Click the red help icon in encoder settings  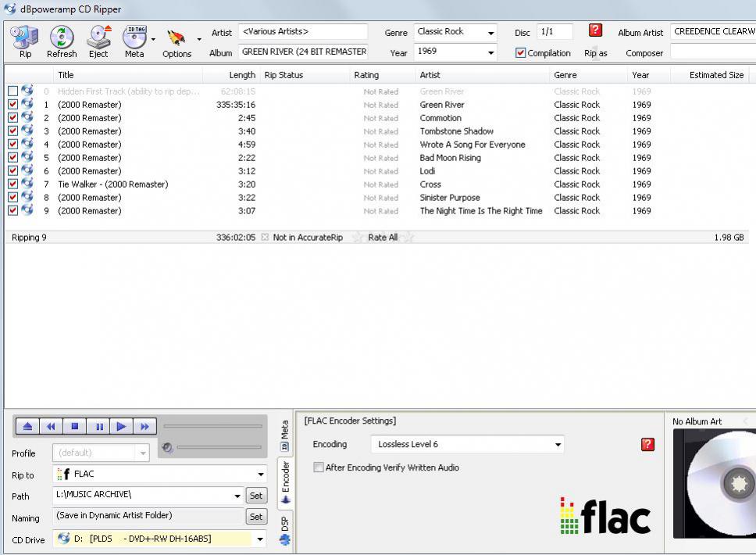click(647, 445)
